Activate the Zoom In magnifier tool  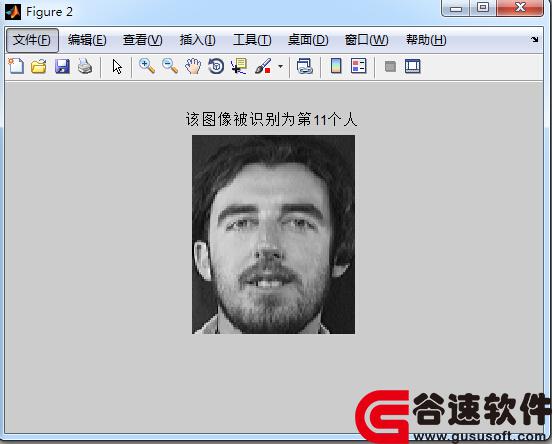pos(147,66)
